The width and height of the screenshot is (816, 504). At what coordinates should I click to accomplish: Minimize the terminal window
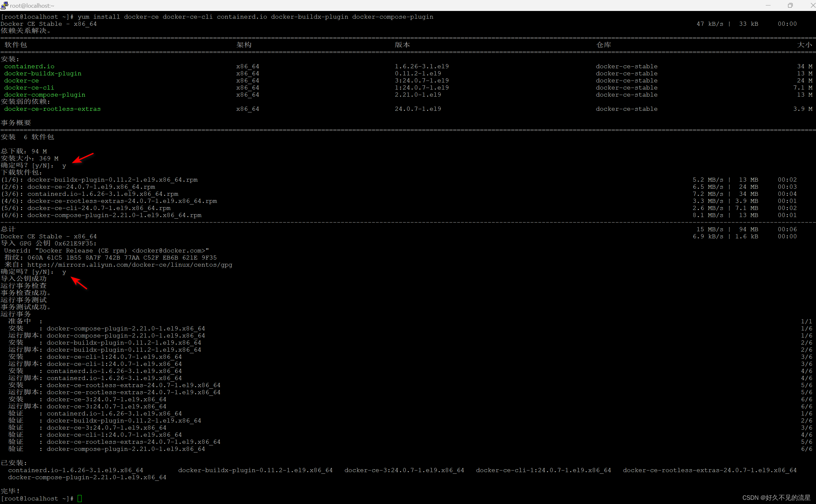pos(768,5)
